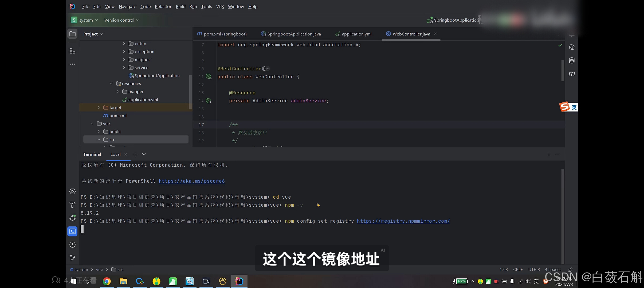The width and height of the screenshot is (644, 288).
Task: Toggle read-only lock icon in status bar
Action: click(x=570, y=270)
